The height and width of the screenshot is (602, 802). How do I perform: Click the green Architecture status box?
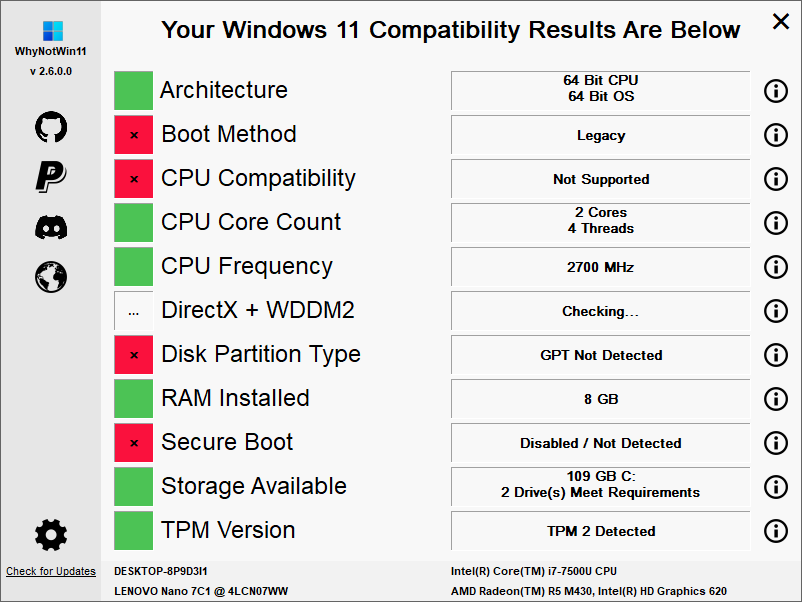tap(134, 91)
